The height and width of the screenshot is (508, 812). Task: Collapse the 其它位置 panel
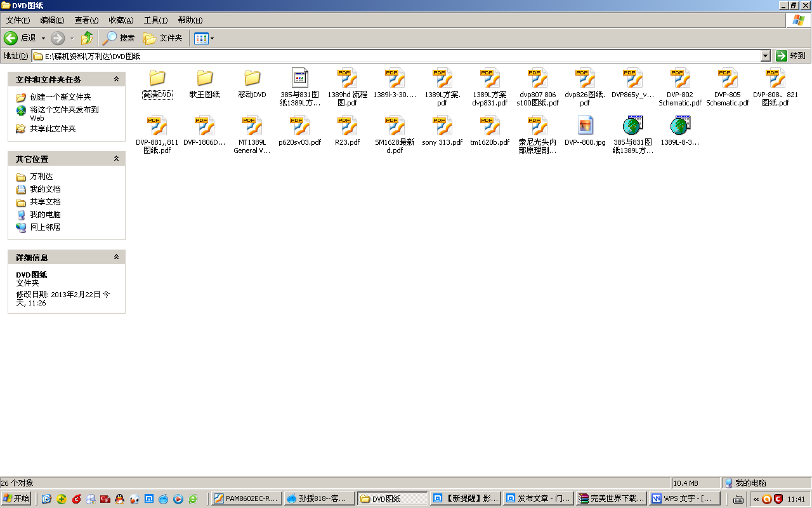tap(116, 159)
